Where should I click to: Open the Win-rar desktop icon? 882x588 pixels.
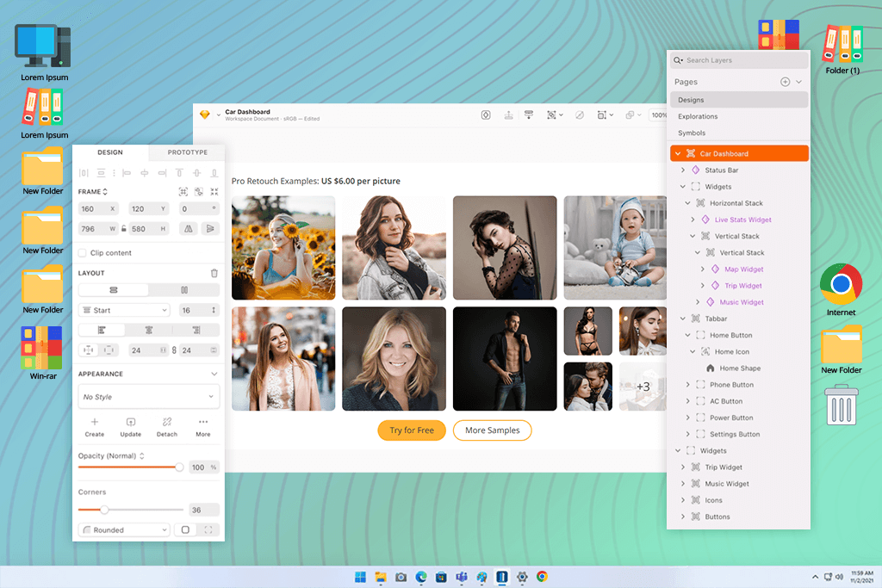coord(42,354)
